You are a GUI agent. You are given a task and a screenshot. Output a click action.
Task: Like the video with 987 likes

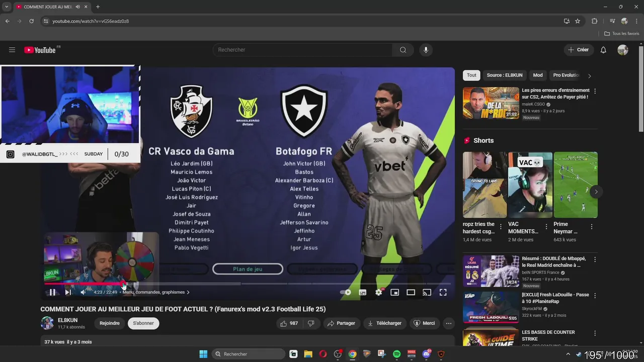[289, 323]
